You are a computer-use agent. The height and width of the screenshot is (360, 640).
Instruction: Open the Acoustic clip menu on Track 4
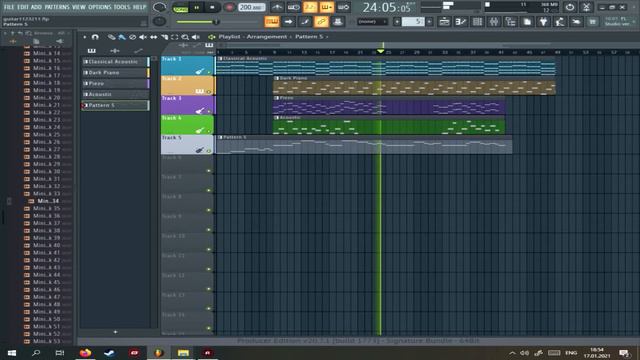pyautogui.click(x=277, y=118)
